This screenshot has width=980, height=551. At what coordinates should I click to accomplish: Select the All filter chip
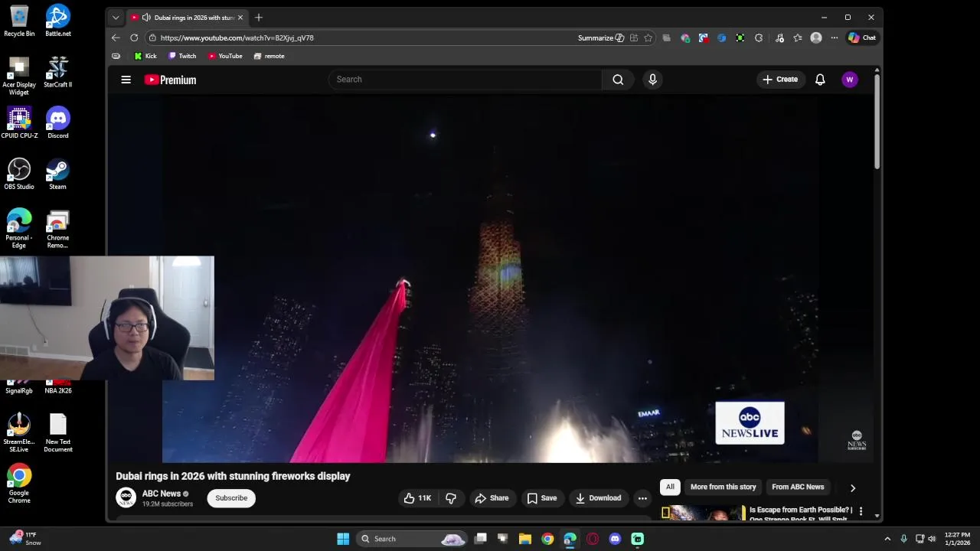coord(670,487)
